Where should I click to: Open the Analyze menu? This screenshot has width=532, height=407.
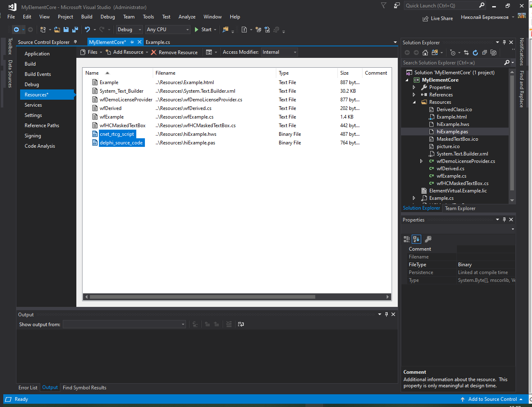[187, 17]
